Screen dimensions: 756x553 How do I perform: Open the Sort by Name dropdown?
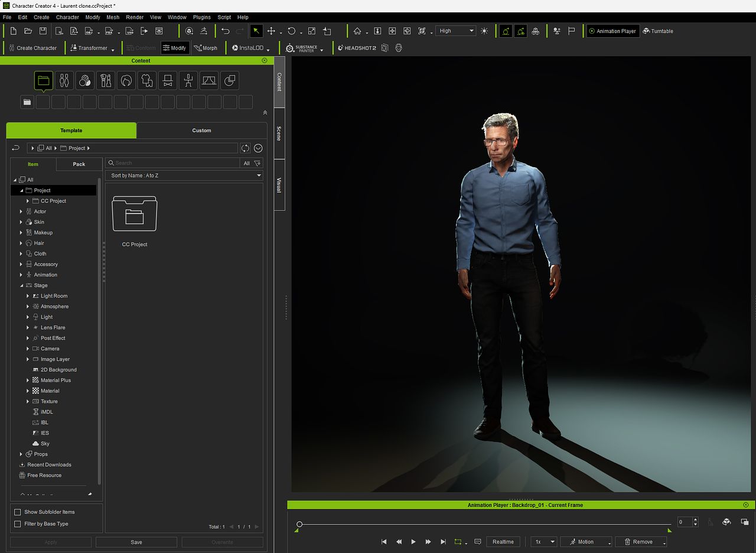pos(185,175)
